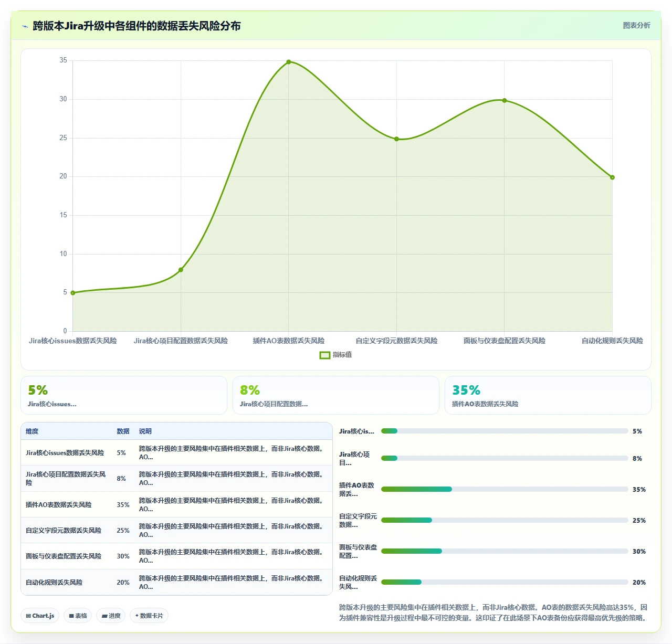Click the 35% progress bar for 插件AO表
Image resolution: width=672 pixels, height=644 pixels.
(x=505, y=489)
